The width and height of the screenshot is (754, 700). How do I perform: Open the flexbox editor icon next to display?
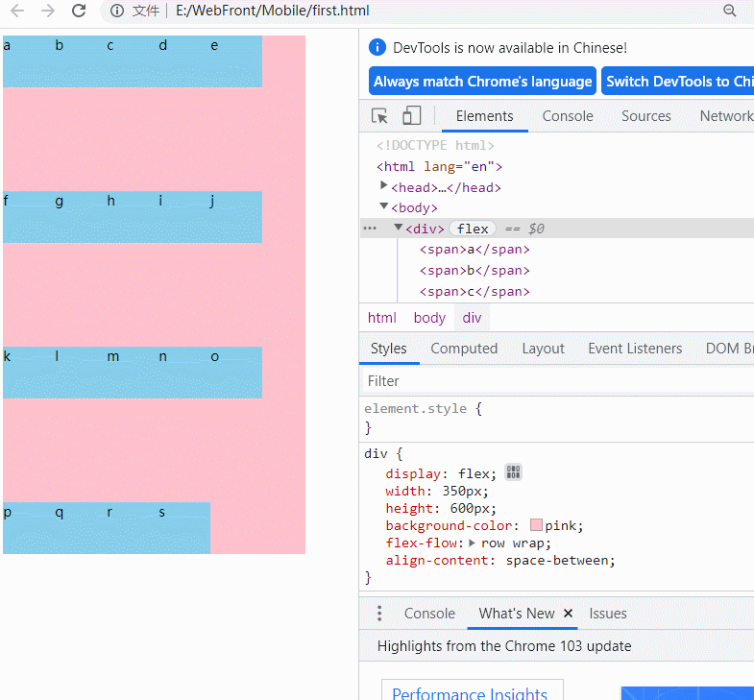point(513,472)
